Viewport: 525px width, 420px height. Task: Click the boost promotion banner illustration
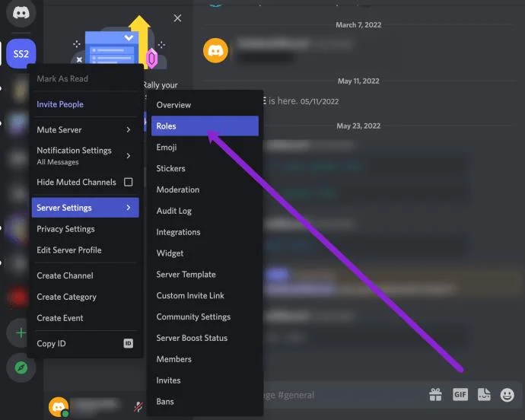[x=119, y=41]
